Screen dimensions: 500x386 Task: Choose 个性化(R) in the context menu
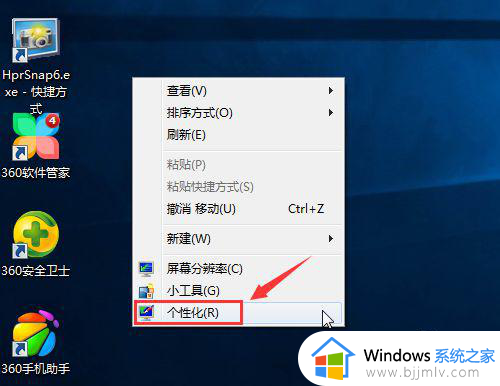click(x=238, y=313)
